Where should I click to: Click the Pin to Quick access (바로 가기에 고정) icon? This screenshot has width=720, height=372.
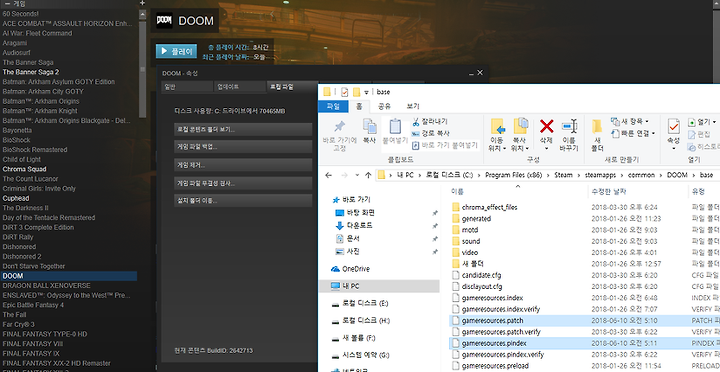tap(339, 127)
